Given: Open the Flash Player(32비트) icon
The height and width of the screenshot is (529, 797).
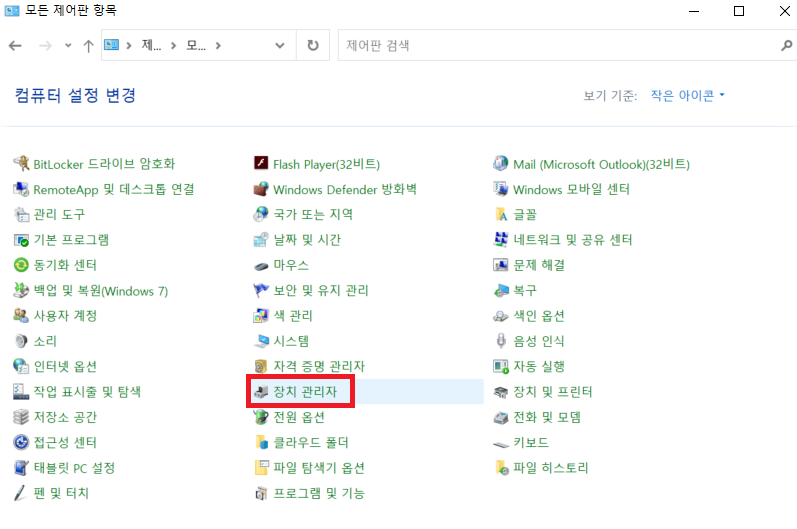Looking at the screenshot, I should (261, 164).
